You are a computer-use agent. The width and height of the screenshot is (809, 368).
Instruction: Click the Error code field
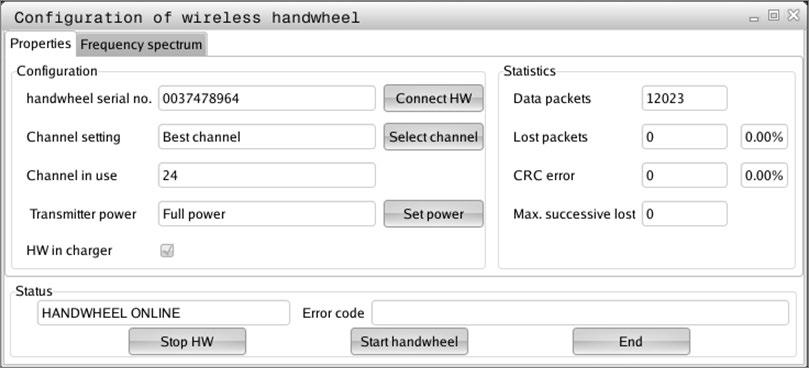pos(580,313)
